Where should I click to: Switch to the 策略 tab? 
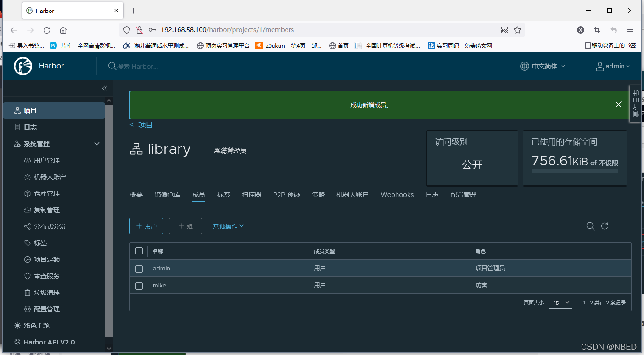pyautogui.click(x=318, y=195)
